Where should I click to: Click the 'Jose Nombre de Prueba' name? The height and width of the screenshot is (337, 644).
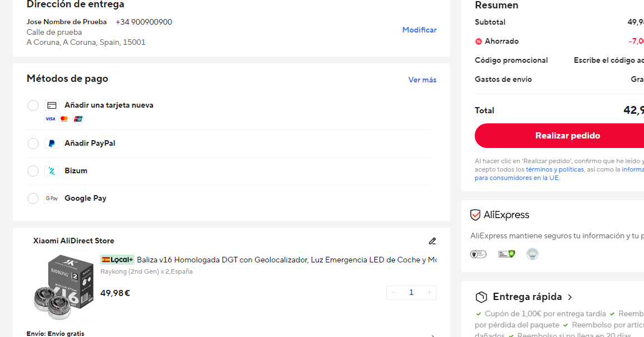[67, 22]
